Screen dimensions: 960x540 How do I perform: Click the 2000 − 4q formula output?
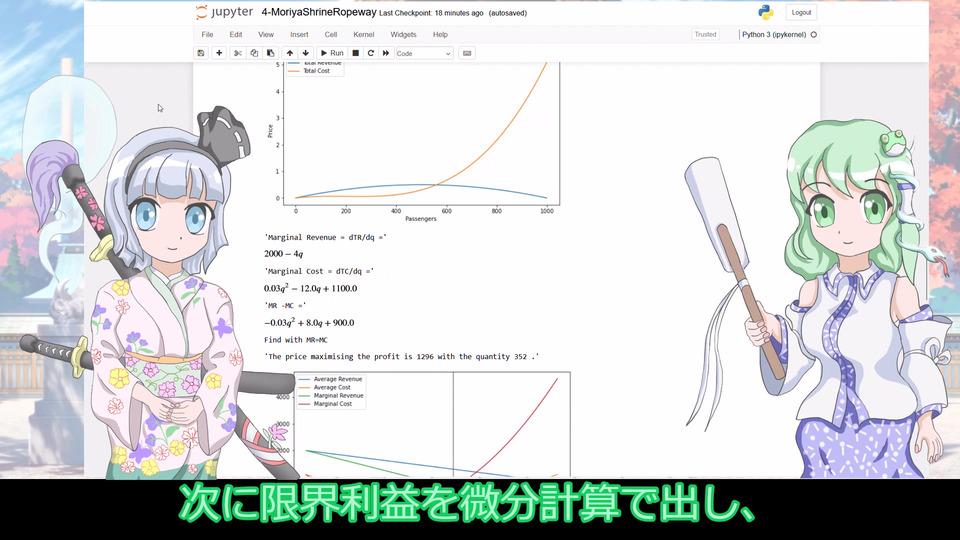point(283,253)
